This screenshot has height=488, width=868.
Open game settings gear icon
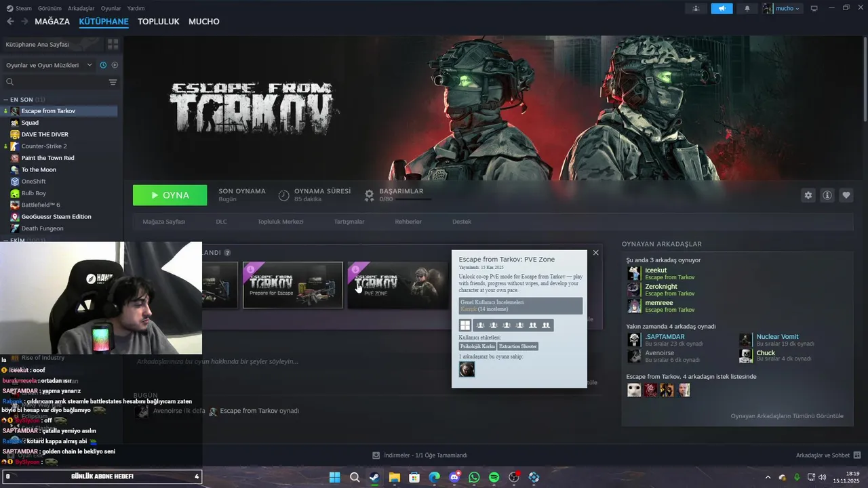(x=808, y=195)
